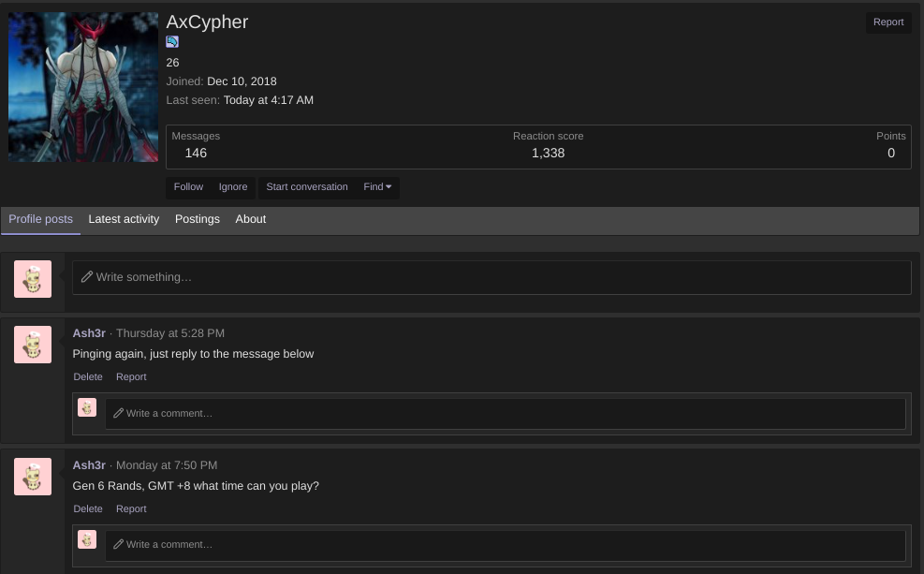The height and width of the screenshot is (574, 924).
Task: Click small avatar in Monday post comment box
Action: (x=87, y=539)
